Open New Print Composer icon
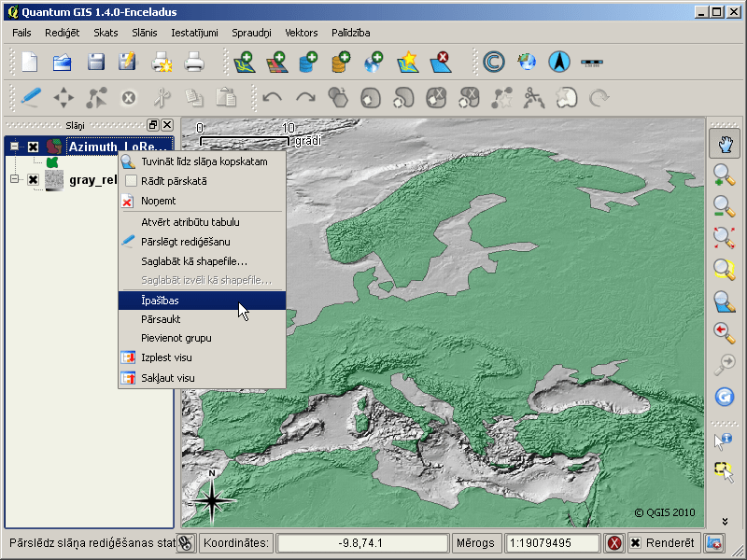The width and height of the screenshot is (747, 560). tap(162, 63)
